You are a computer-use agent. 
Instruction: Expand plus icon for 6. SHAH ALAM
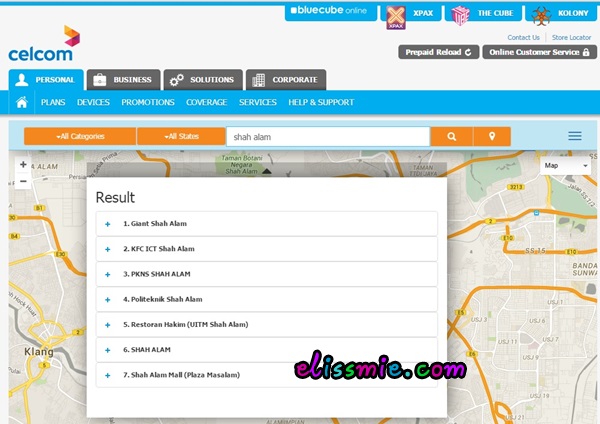[108, 351]
